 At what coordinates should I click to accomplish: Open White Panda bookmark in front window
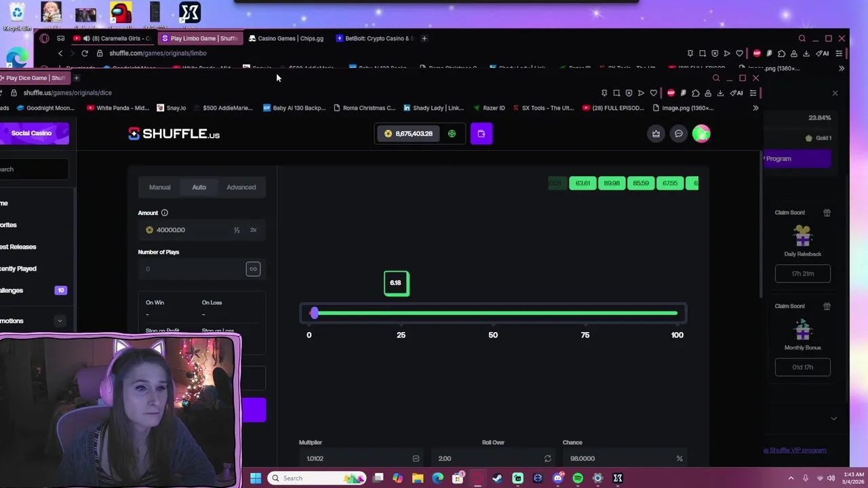(x=117, y=108)
